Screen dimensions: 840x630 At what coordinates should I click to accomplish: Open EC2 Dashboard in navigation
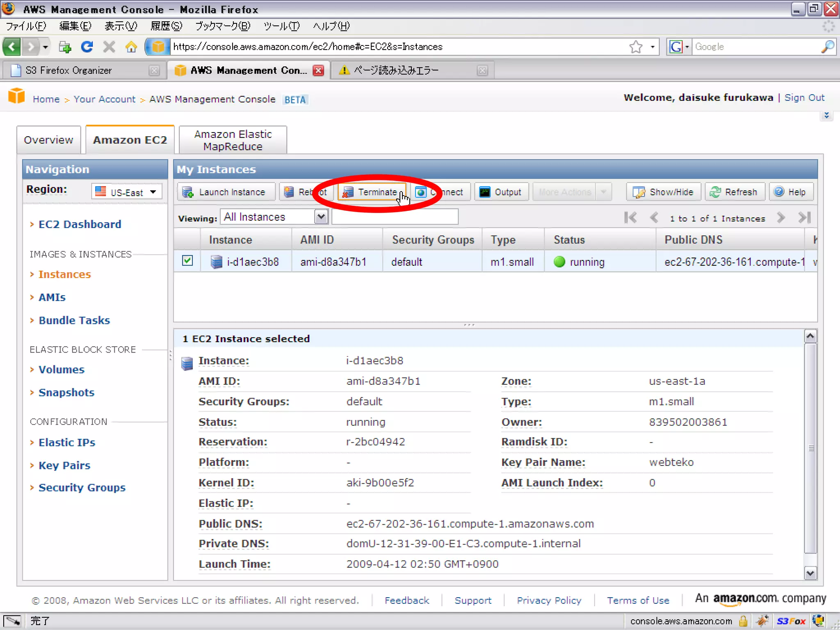click(x=80, y=224)
